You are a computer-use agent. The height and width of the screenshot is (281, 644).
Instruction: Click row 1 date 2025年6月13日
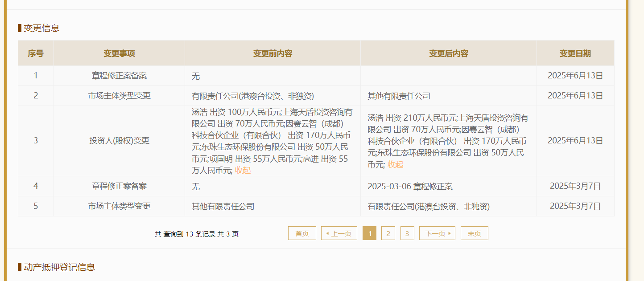575,76
